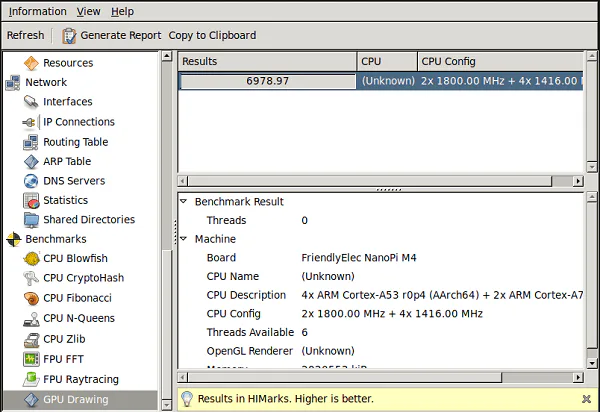Click the Network computers icon

click(13, 82)
